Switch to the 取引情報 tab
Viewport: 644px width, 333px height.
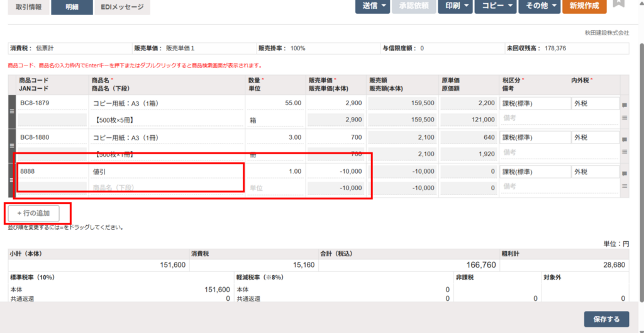[x=28, y=7]
